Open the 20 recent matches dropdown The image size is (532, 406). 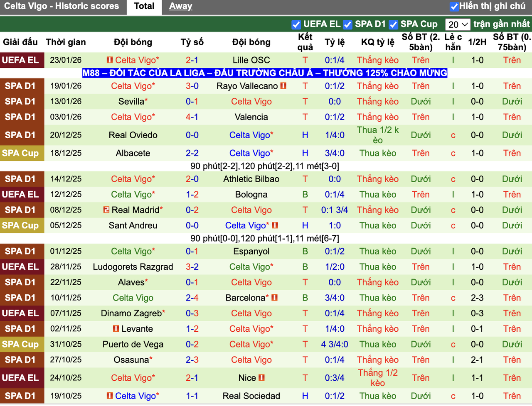click(x=458, y=24)
